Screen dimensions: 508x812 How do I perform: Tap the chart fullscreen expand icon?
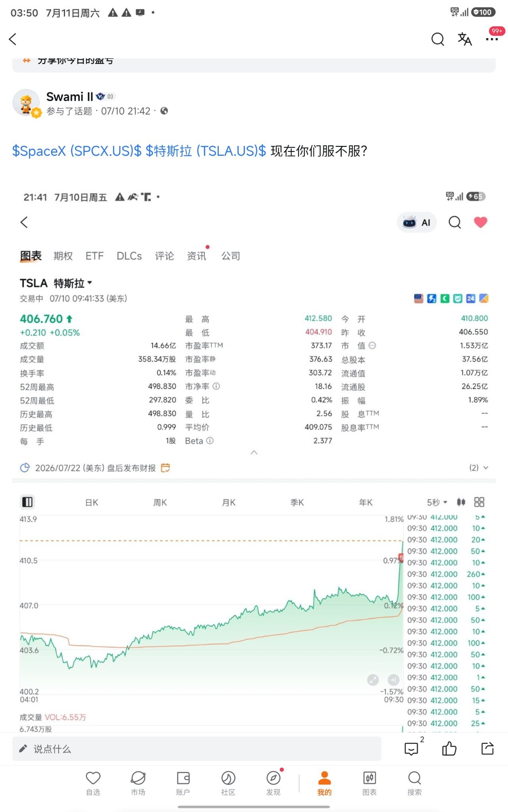373,680
